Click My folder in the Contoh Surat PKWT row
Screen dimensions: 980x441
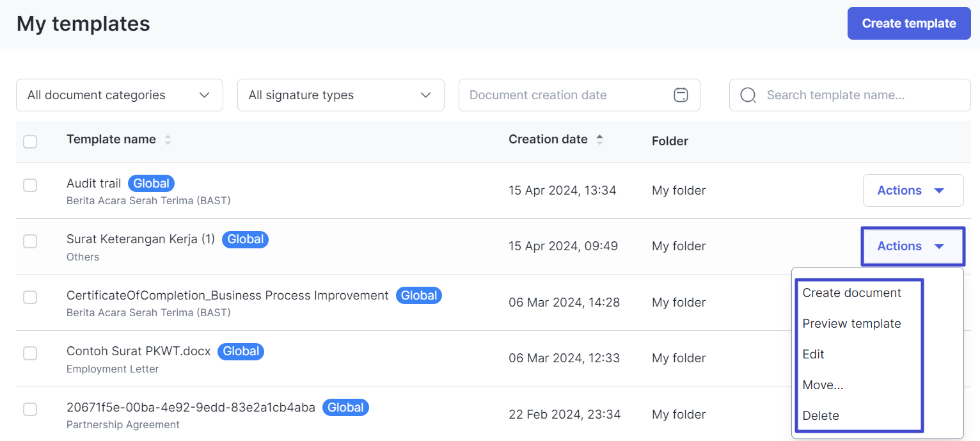679,358
